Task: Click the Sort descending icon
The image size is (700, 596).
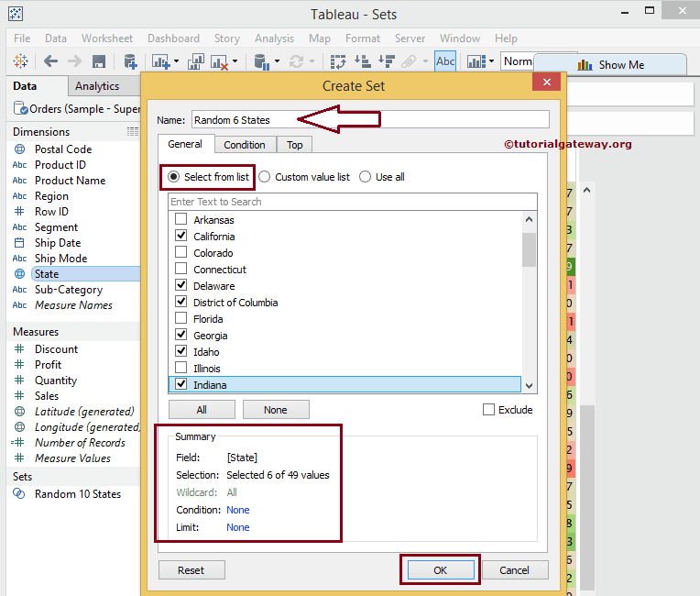Action: coord(386,61)
